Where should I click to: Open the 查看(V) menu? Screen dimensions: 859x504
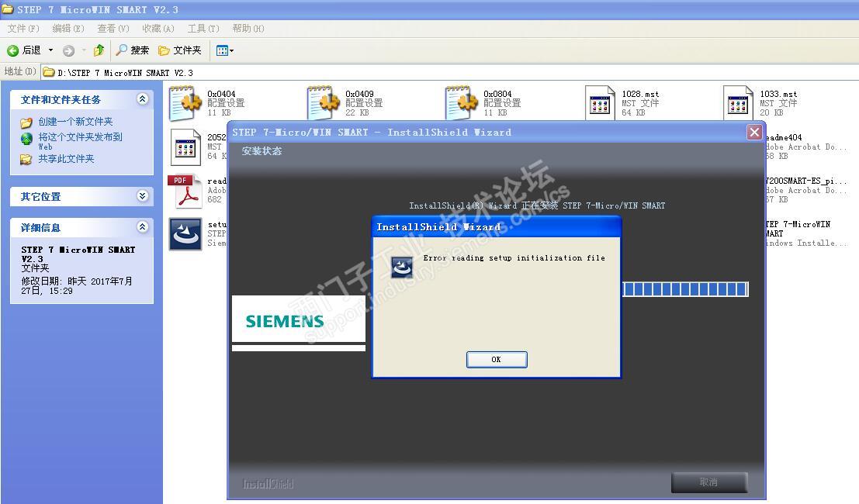pos(113,29)
